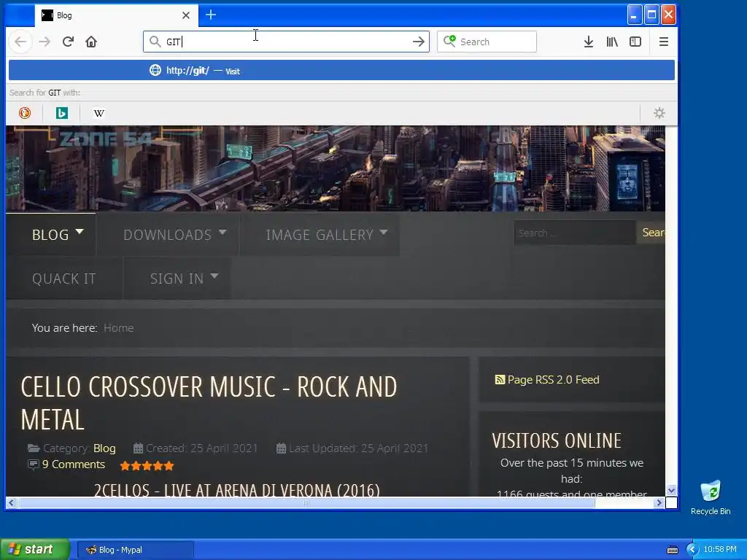The height and width of the screenshot is (560, 747).
Task: Click the horizontal scrollbar thumb
Action: tap(306, 503)
